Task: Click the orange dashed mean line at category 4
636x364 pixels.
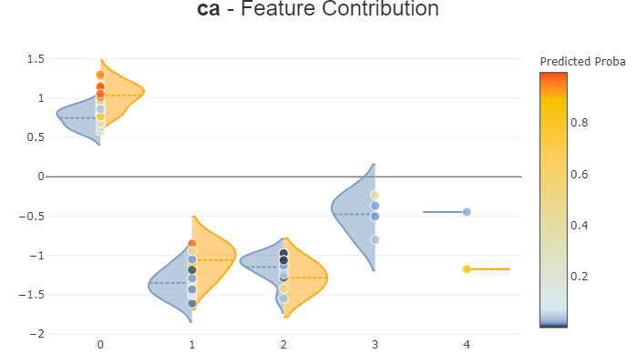Action: click(x=492, y=269)
